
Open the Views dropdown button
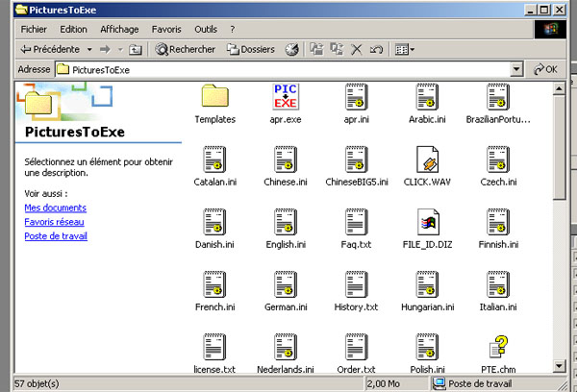(x=405, y=49)
